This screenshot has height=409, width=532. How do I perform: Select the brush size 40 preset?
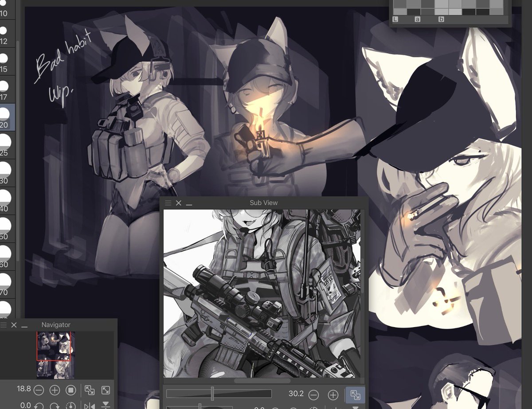point(7,201)
